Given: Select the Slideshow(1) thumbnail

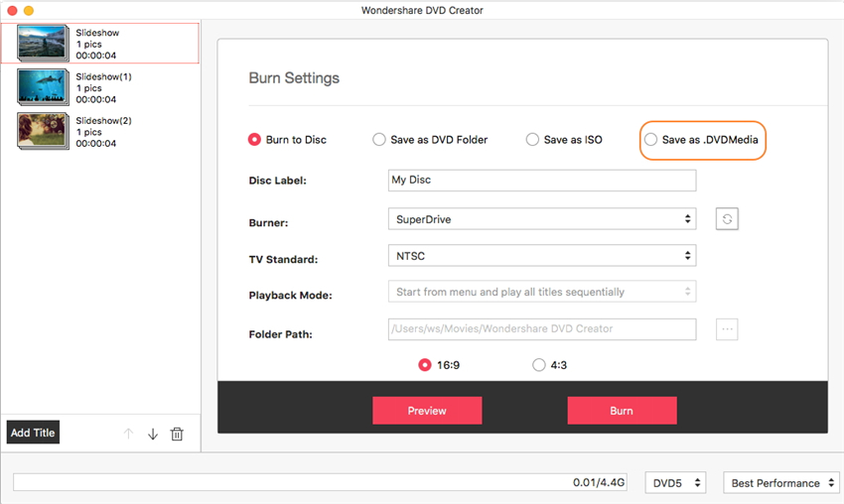Looking at the screenshot, I should pyautogui.click(x=43, y=87).
